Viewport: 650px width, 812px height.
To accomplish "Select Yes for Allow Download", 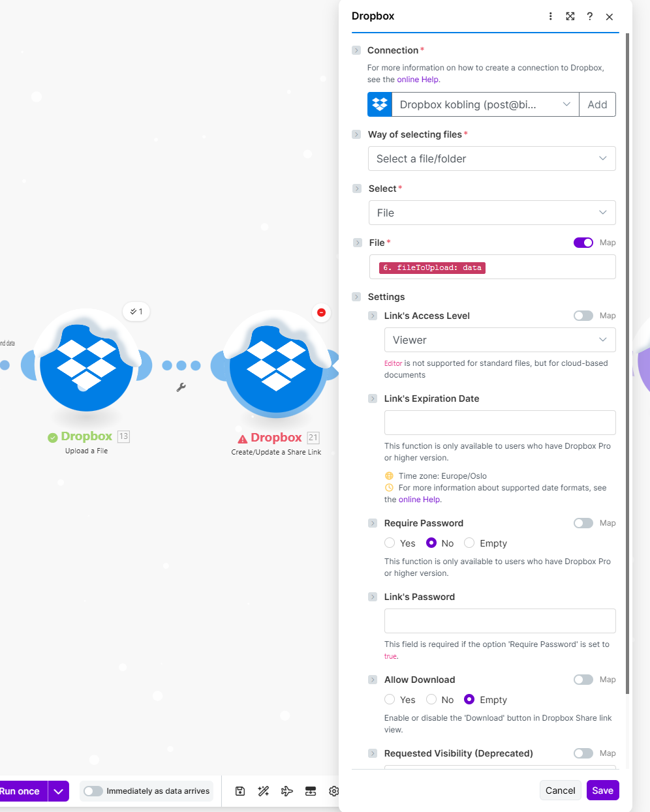I will coord(390,699).
